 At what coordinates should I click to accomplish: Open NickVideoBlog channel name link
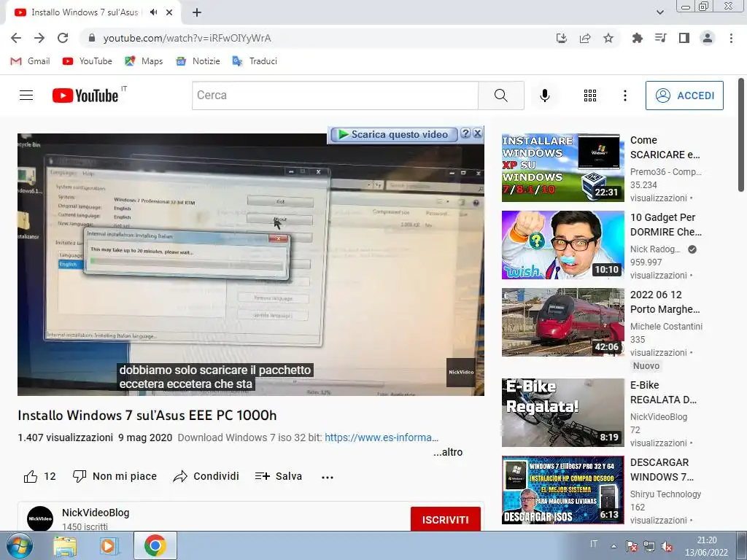coord(96,513)
